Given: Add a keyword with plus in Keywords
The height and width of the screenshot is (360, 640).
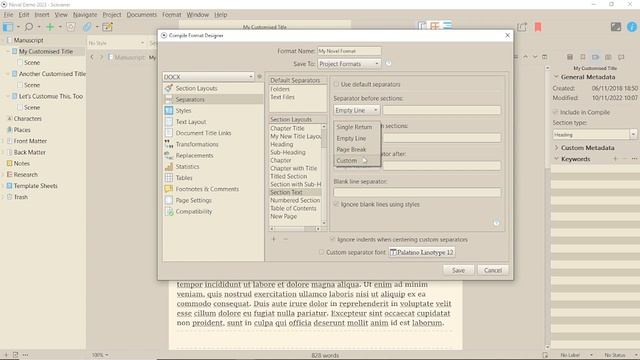Looking at the screenshot, I should (615, 159).
